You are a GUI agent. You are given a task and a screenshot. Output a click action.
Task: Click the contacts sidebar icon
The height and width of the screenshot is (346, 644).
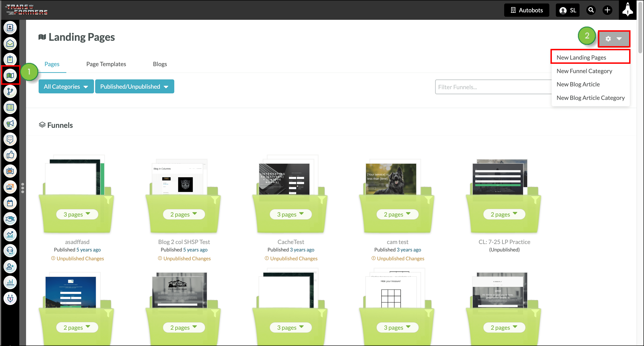click(10, 27)
